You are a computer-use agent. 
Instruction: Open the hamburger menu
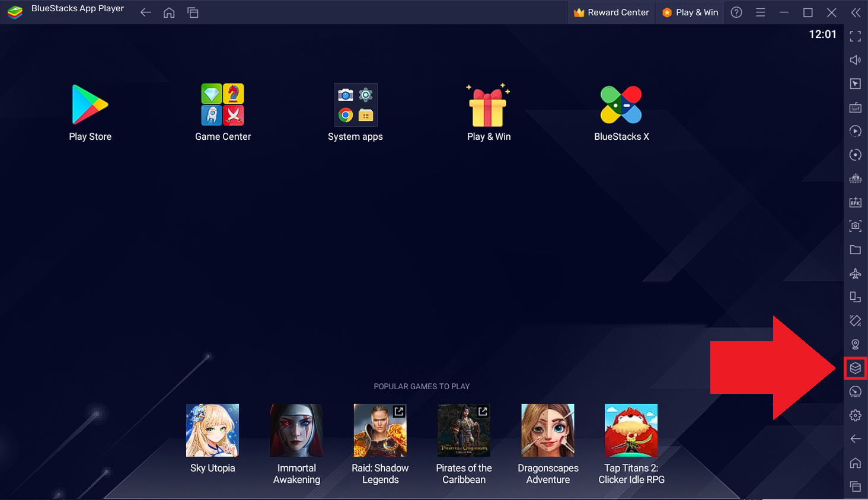tap(760, 12)
